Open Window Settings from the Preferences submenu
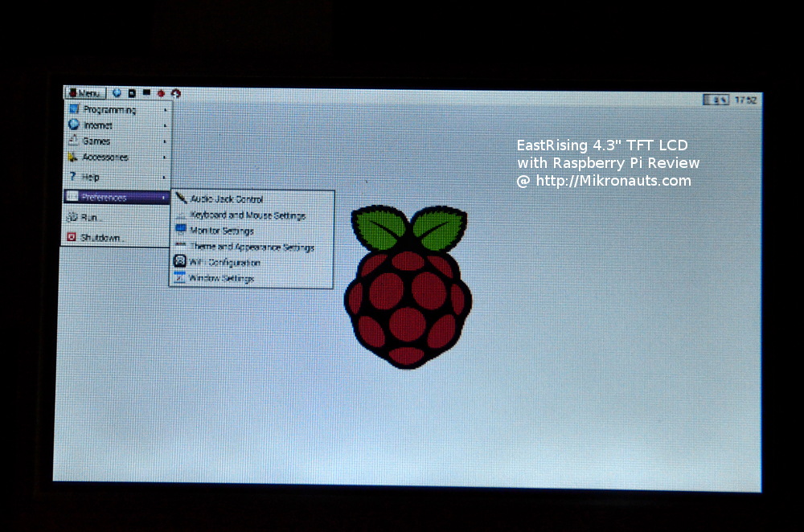The image size is (804, 532). pos(251,278)
